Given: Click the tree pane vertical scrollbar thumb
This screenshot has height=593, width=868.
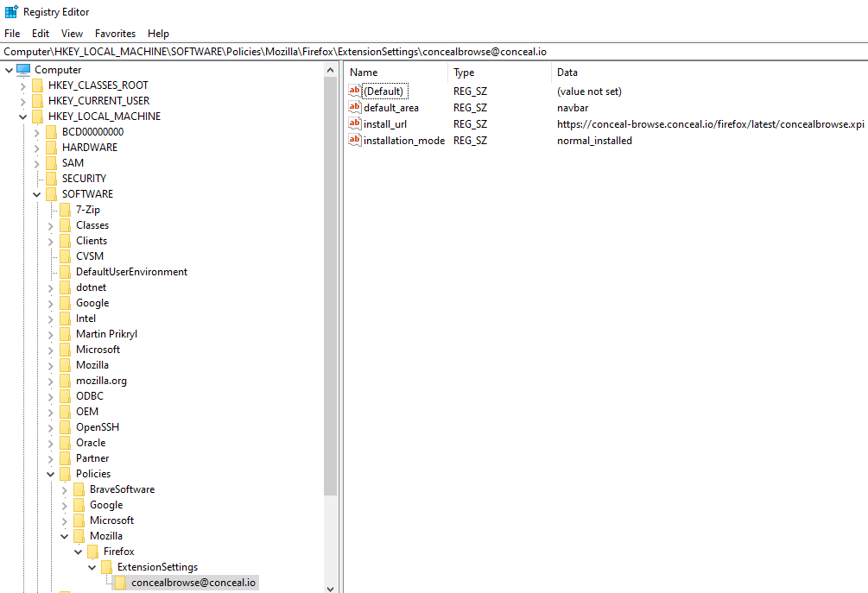Looking at the screenshot, I should click(x=331, y=287).
